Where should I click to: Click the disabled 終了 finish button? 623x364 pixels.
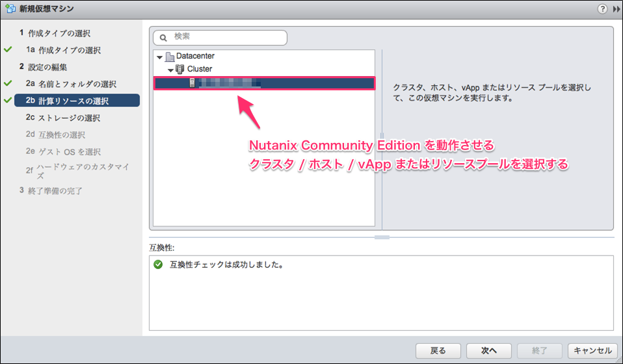point(539,351)
